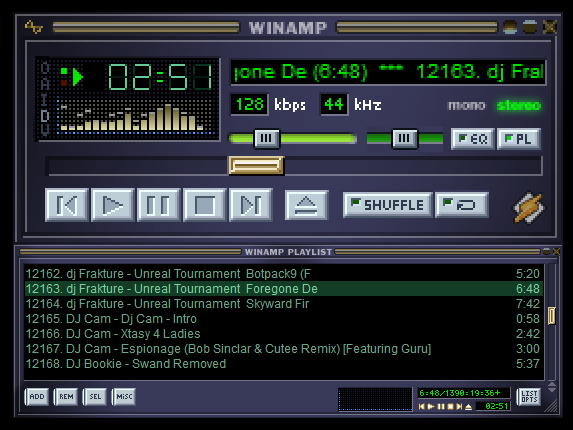Pause playback with the Pause button
The width and height of the screenshot is (573, 430).
coord(159,205)
